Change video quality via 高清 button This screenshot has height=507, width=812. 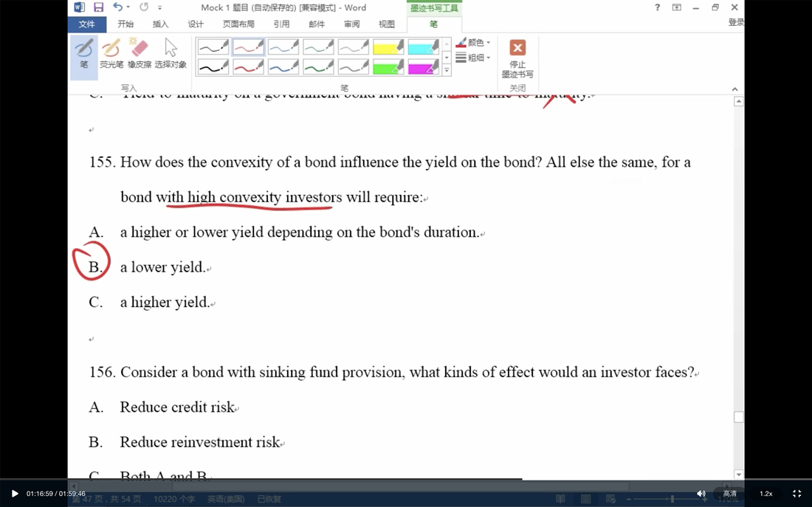(x=729, y=494)
